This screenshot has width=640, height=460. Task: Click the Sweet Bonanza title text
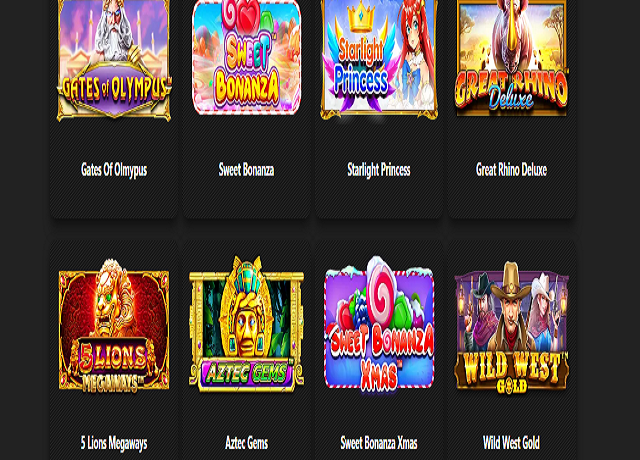[246, 169]
